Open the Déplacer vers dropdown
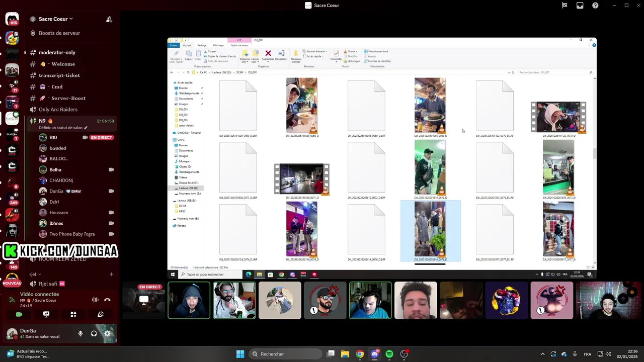644x362 pixels. (x=245, y=56)
